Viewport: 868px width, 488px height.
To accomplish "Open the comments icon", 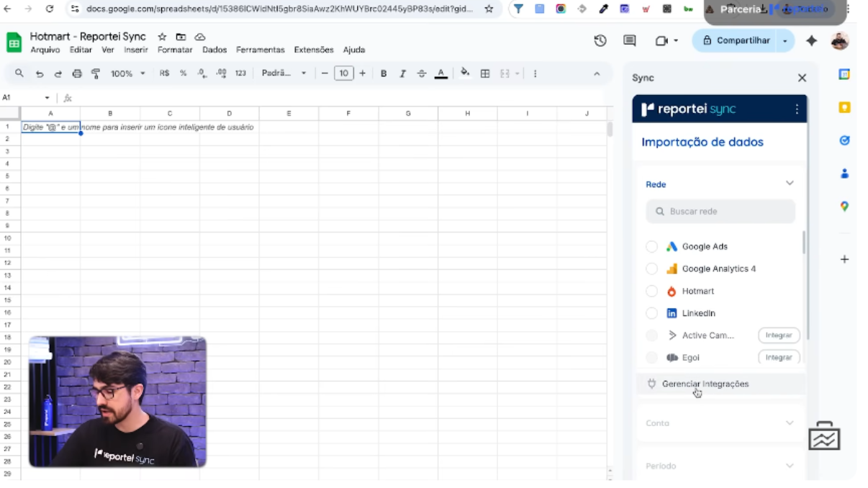I will (630, 41).
